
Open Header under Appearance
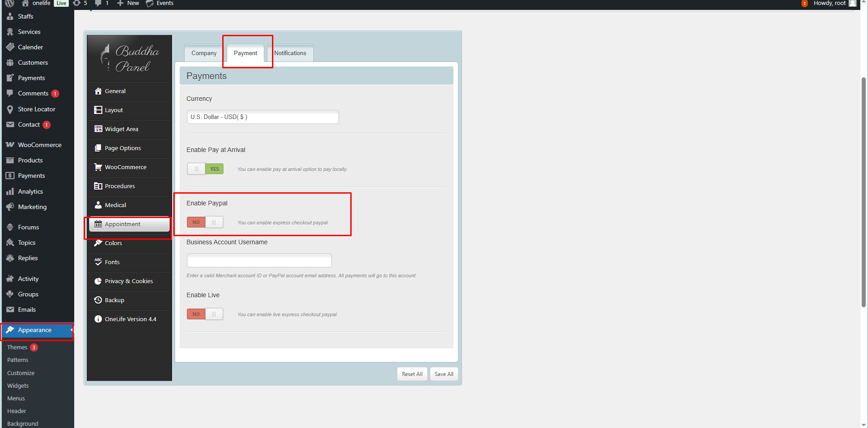[17, 411]
